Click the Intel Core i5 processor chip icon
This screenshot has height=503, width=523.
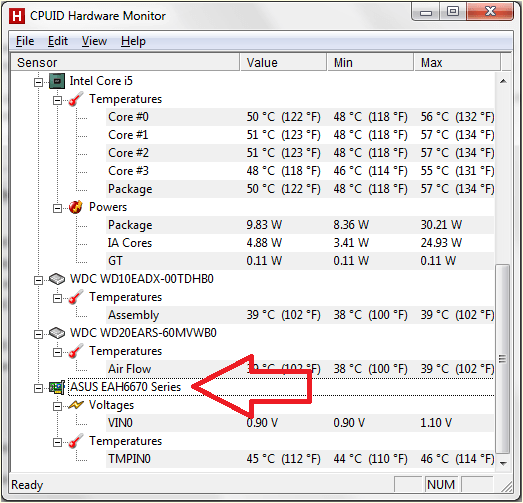(x=57, y=81)
